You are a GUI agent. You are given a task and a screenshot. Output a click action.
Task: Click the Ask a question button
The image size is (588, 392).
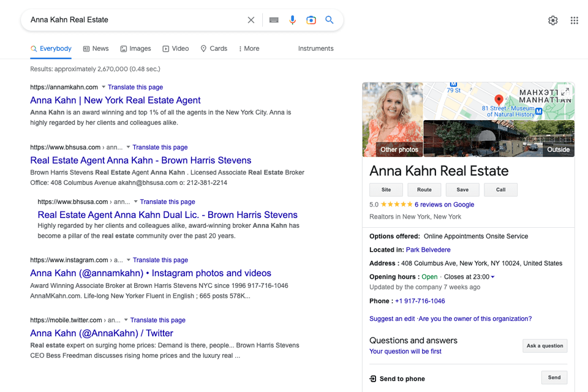point(545,346)
